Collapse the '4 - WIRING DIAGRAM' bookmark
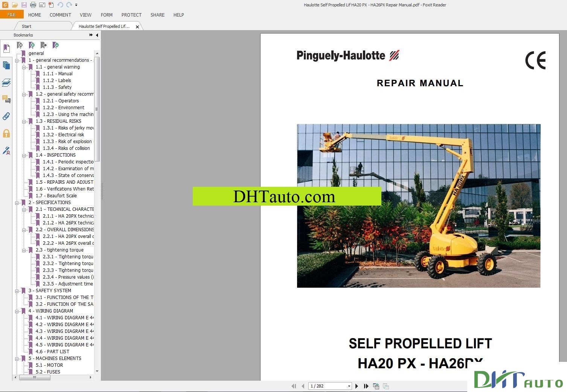567x392 pixels. (x=17, y=311)
